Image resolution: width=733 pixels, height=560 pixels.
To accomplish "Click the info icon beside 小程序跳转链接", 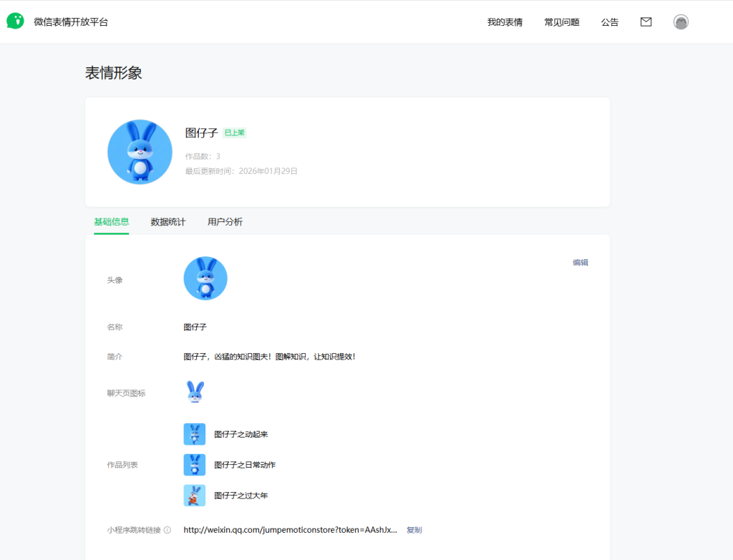I will tap(168, 531).
